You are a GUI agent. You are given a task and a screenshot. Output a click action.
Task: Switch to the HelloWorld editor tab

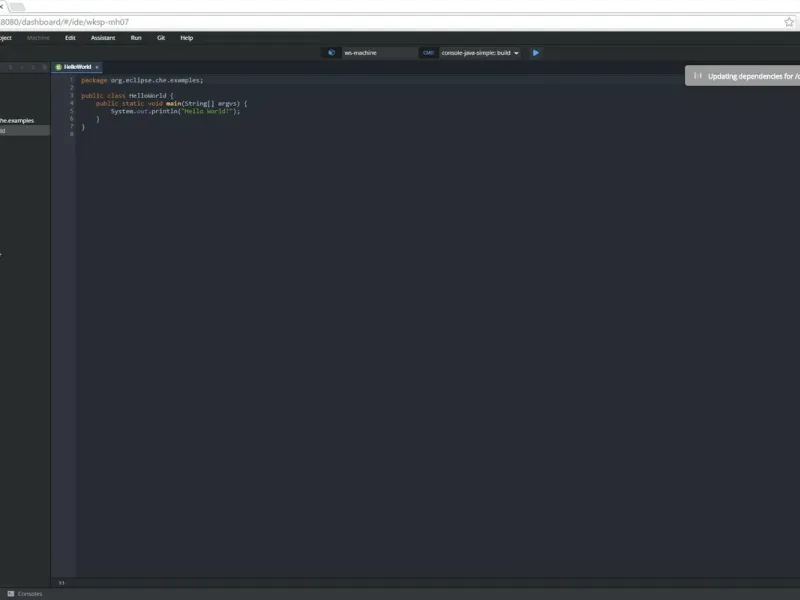[77, 67]
